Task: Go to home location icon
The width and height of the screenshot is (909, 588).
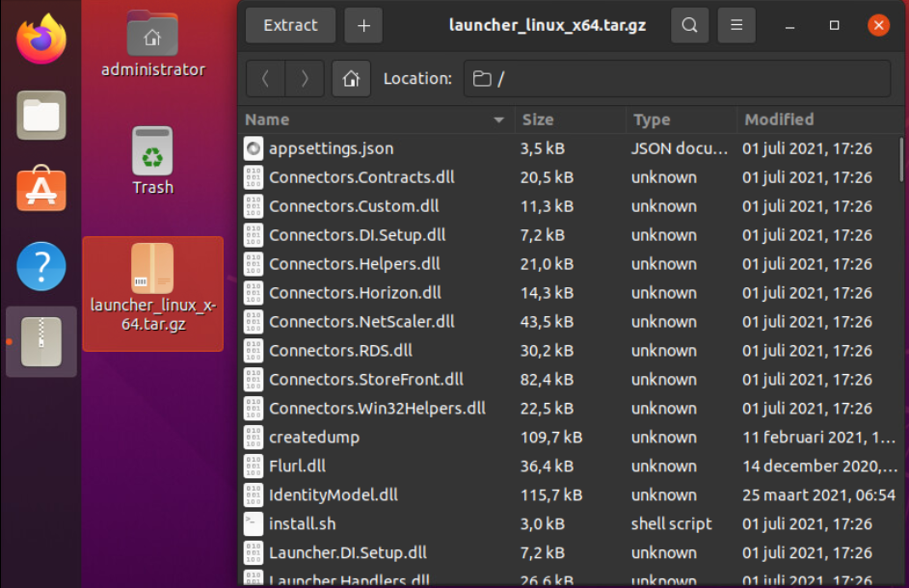Action: pos(351,79)
